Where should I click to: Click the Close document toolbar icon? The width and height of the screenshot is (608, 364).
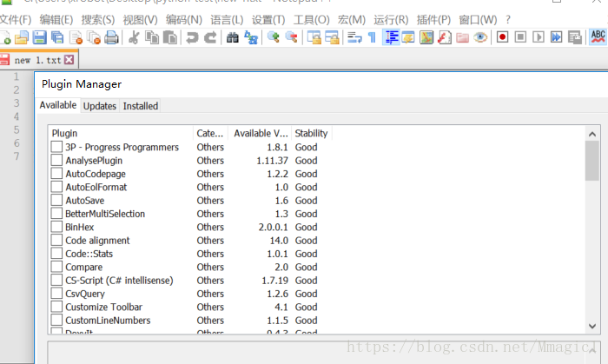coord(76,37)
